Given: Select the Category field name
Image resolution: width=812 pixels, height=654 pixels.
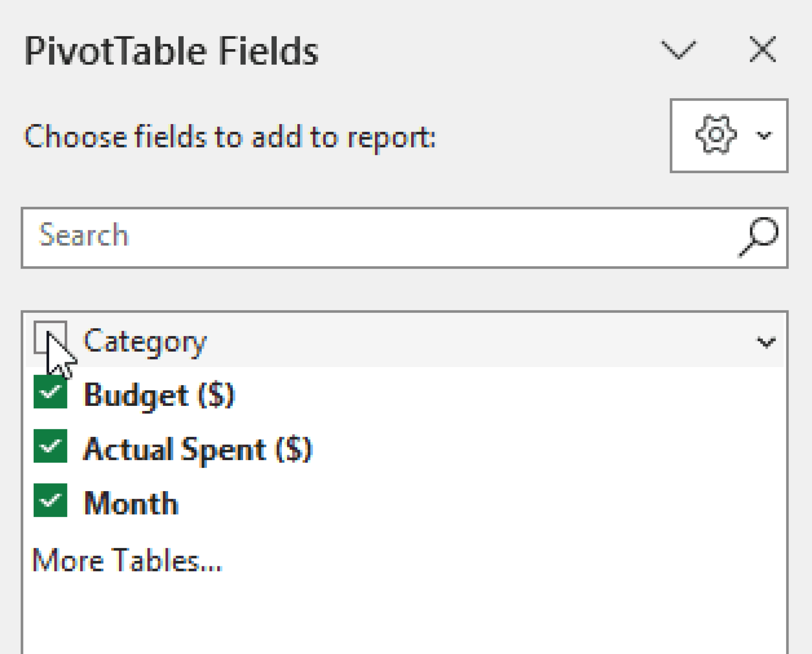Looking at the screenshot, I should coord(145,342).
